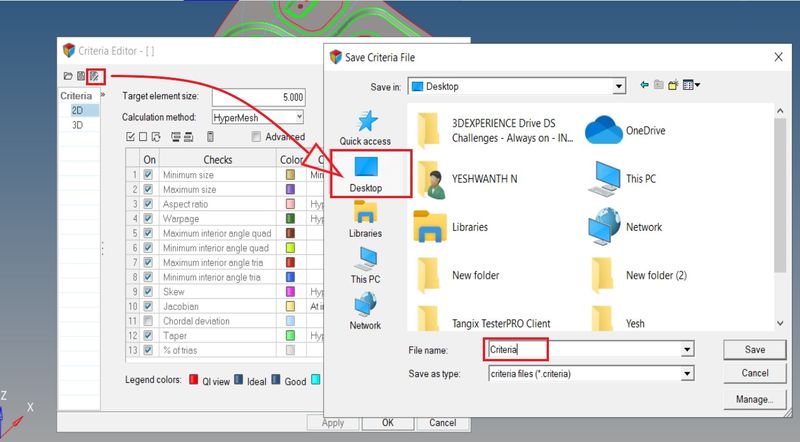The width and height of the screenshot is (800, 442).
Task: Close the Save Criteria File dialog
Action: [x=778, y=57]
